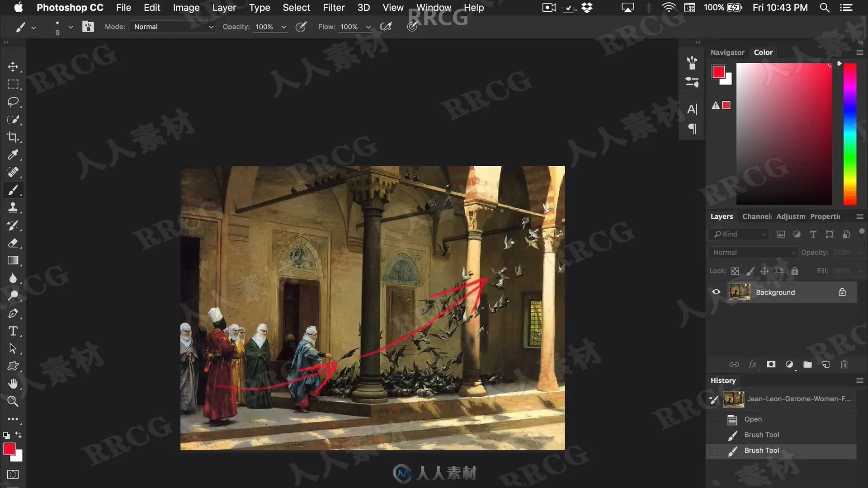The height and width of the screenshot is (488, 868).
Task: Open the brush preset picker dropdown
Action: [x=71, y=27]
